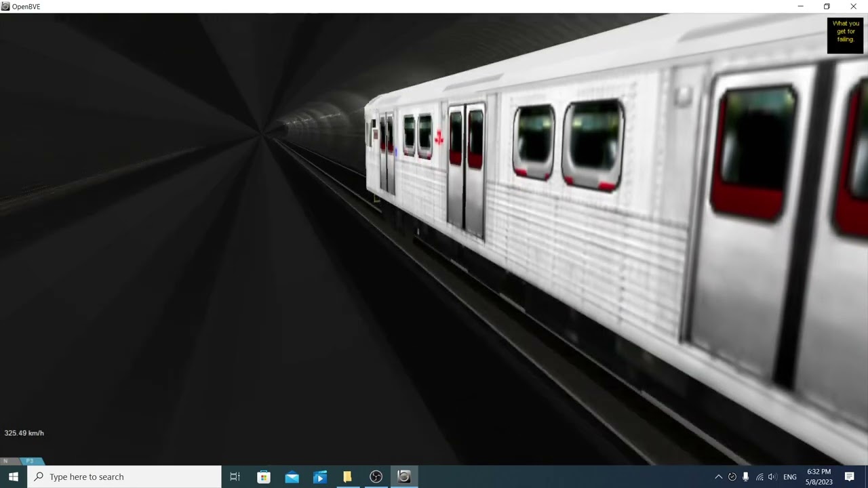This screenshot has height=488, width=868.
Task: Open the notification center icon
Action: coord(849,476)
